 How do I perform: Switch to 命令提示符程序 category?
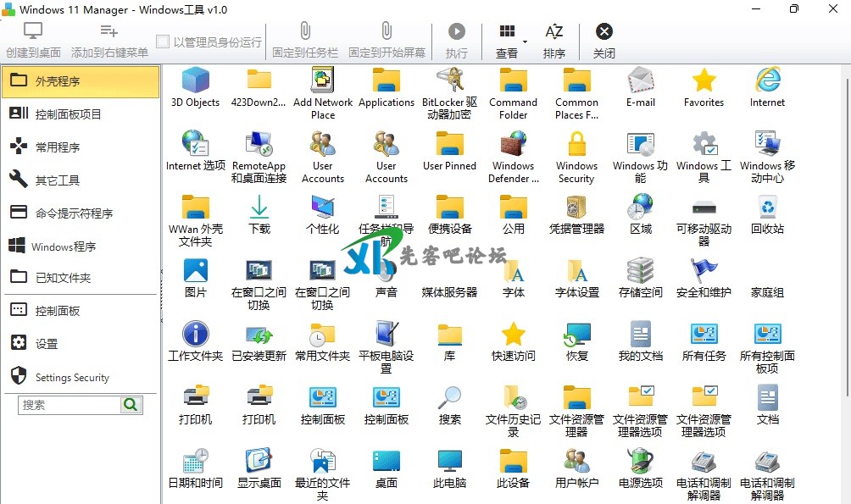(x=74, y=213)
